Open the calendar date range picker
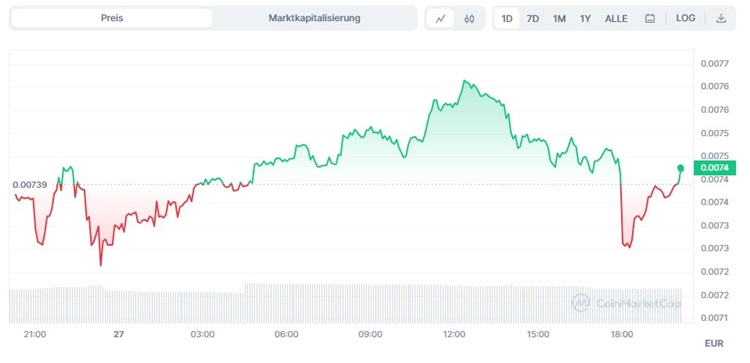750x363 pixels. 650,19
